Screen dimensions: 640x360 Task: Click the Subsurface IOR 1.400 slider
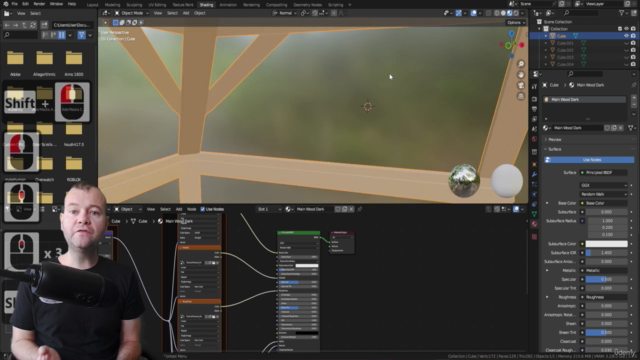607,253
